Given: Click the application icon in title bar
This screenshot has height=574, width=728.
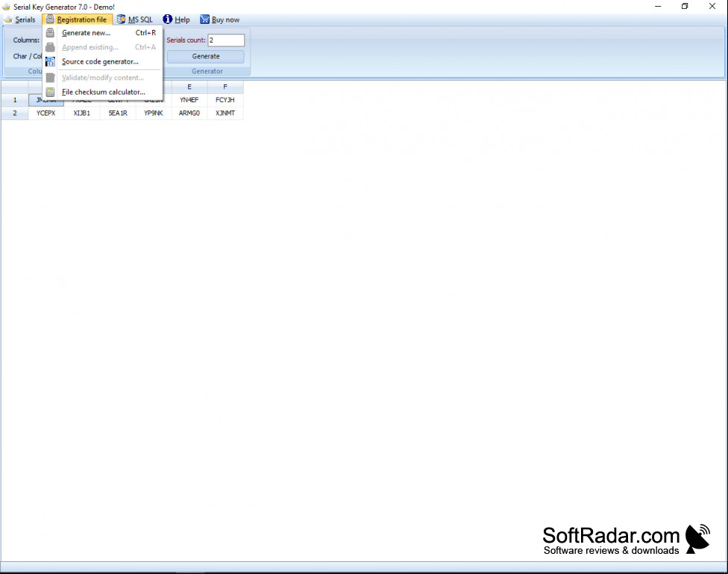Looking at the screenshot, I should (x=7, y=7).
